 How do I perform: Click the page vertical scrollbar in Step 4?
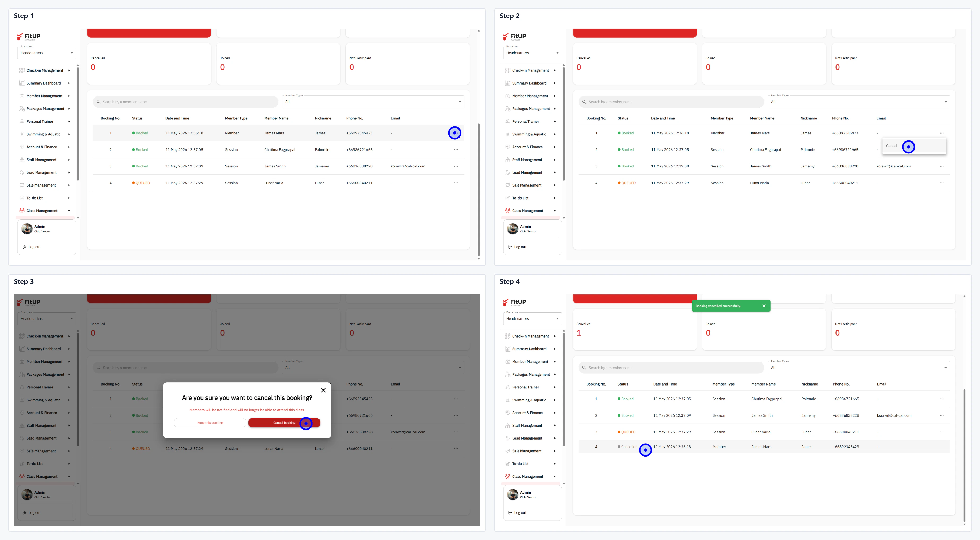point(964,455)
